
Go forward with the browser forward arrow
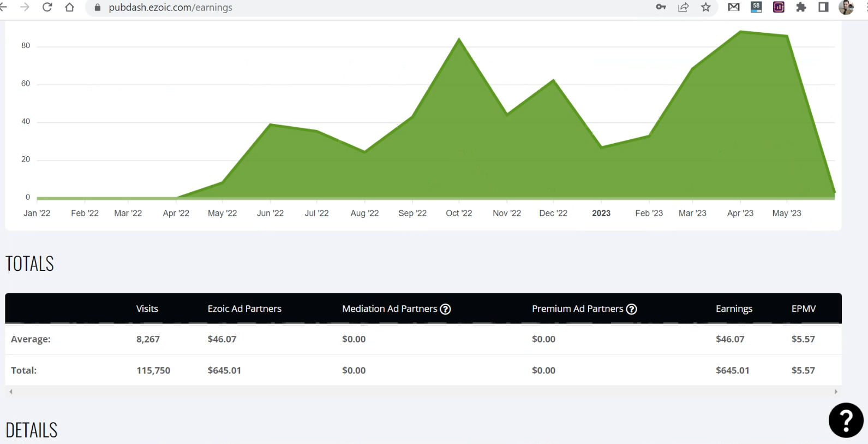pos(25,7)
